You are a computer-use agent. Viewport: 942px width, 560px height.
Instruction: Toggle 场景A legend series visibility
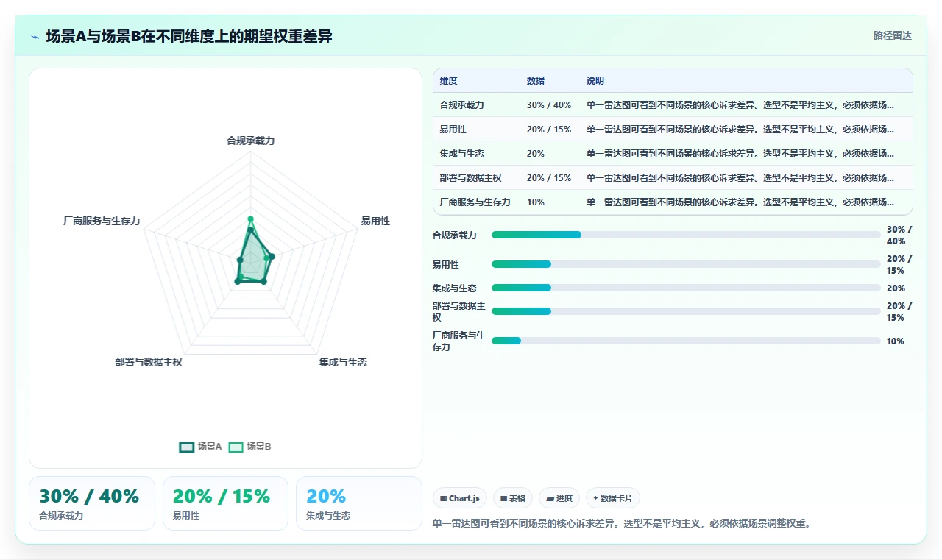pos(200,447)
